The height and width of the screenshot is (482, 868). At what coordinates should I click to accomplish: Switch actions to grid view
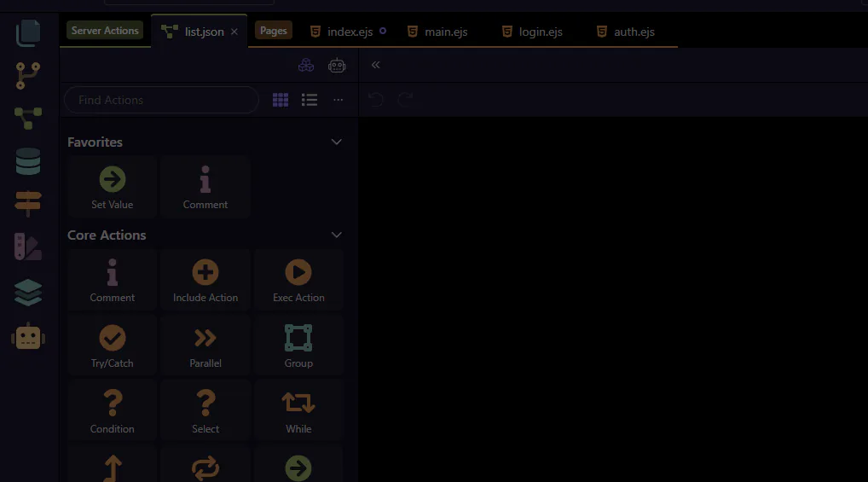pos(281,100)
